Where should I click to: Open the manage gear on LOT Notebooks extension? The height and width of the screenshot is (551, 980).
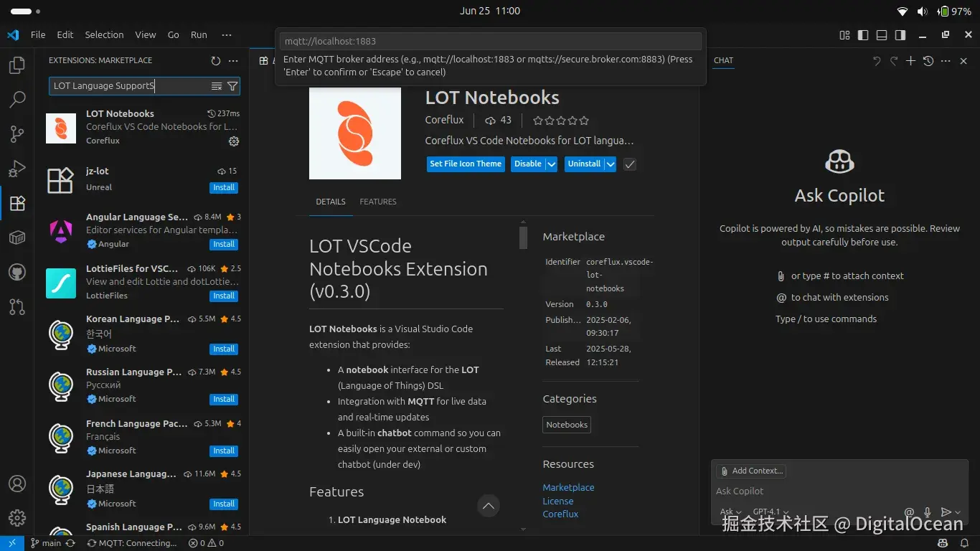(x=234, y=141)
